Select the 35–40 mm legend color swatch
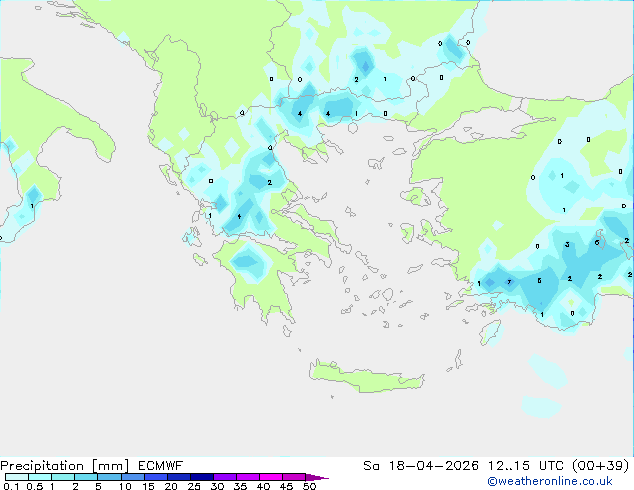The image size is (634, 490). click(x=247, y=477)
